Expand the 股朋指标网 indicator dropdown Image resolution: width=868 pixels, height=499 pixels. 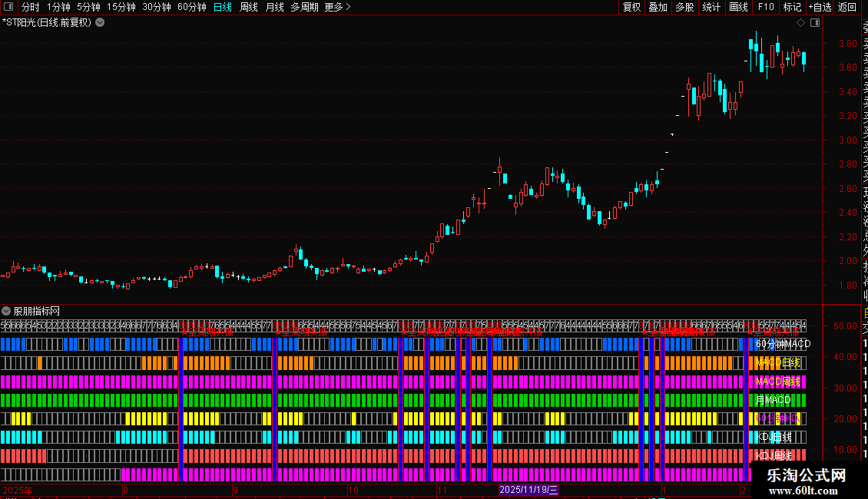[x=6, y=311]
